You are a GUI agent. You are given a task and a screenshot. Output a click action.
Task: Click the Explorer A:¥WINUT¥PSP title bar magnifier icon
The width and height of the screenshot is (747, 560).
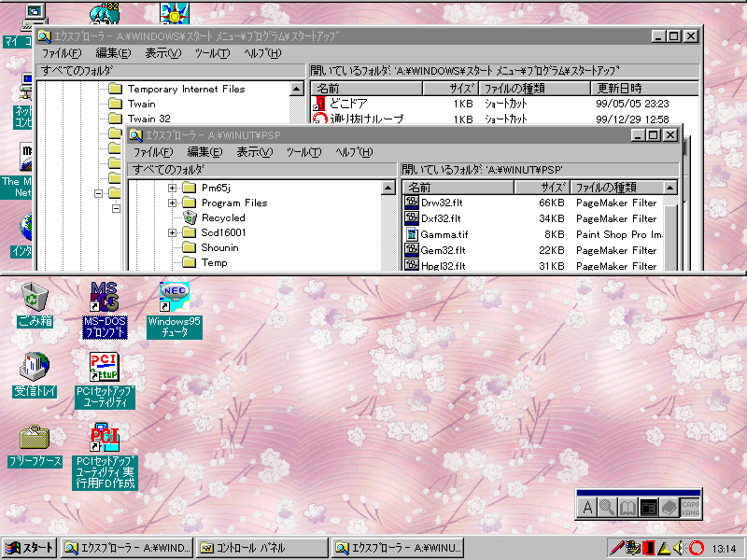135,135
